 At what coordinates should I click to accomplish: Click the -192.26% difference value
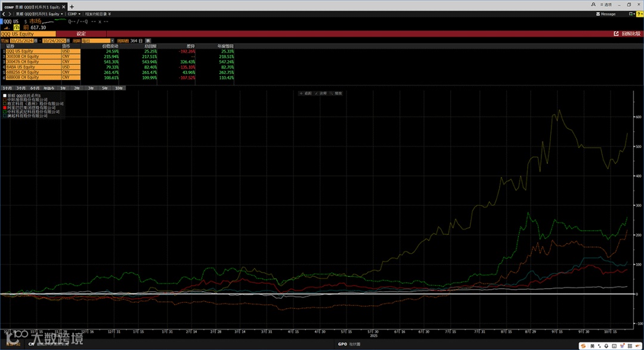coord(187,51)
